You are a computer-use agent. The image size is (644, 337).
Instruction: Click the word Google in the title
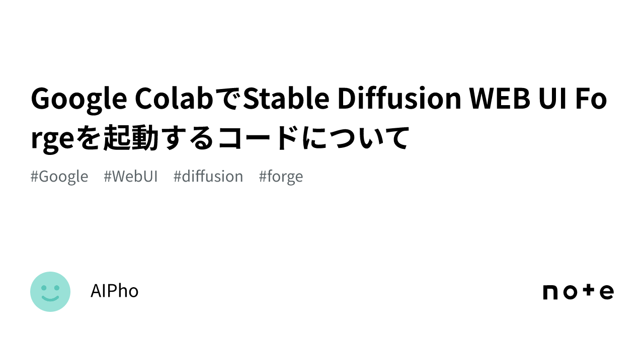point(78,100)
